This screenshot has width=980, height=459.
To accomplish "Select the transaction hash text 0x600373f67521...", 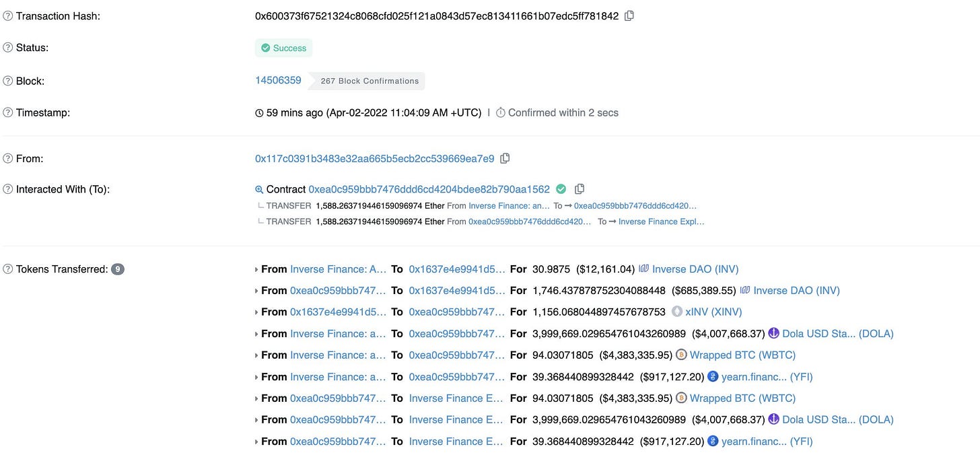I will coord(436,15).
